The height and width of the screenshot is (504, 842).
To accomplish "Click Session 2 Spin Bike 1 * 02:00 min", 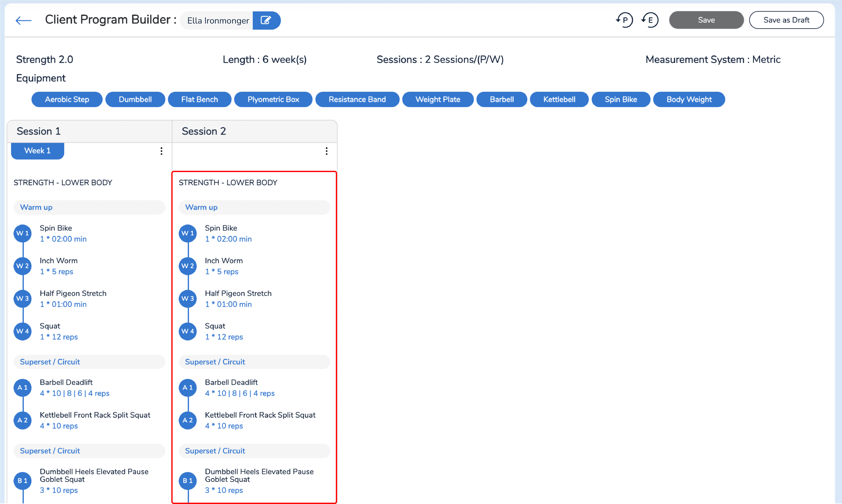I will point(228,239).
